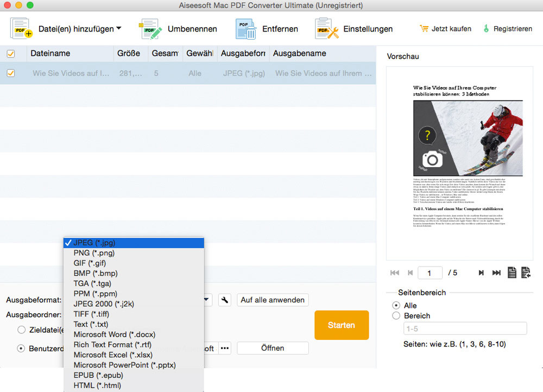Select HTML (*.html) format

click(134, 385)
